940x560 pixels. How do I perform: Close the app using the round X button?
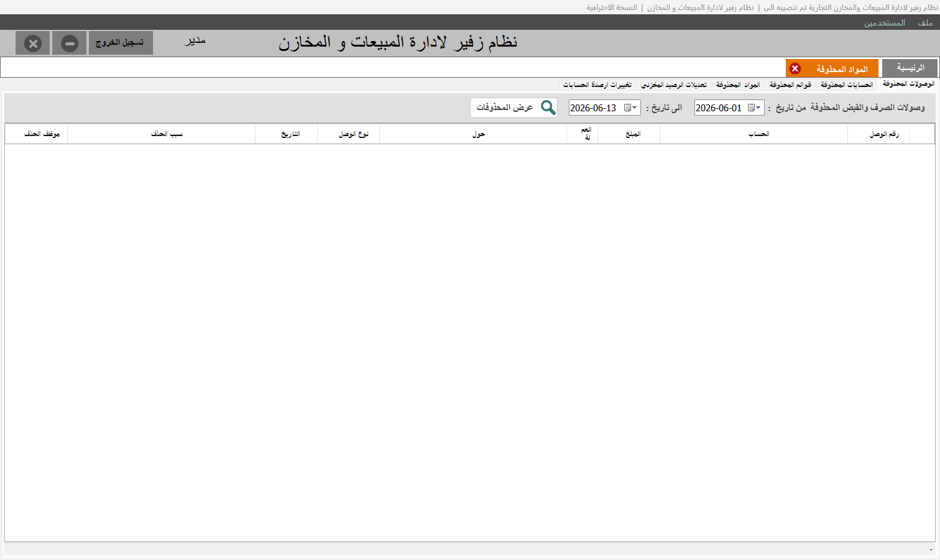[33, 43]
